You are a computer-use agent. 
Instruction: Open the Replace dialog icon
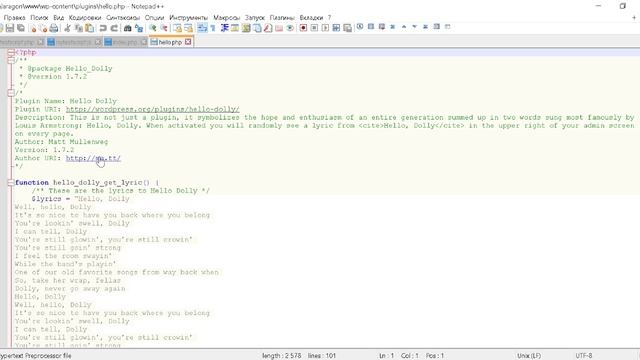click(x=139, y=28)
